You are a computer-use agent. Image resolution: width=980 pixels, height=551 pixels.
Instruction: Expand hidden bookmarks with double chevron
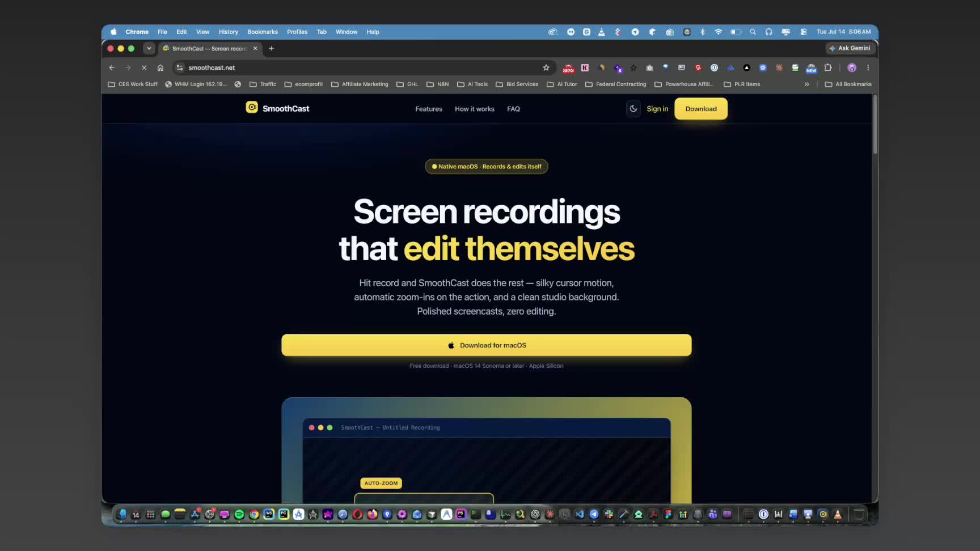[806, 84]
